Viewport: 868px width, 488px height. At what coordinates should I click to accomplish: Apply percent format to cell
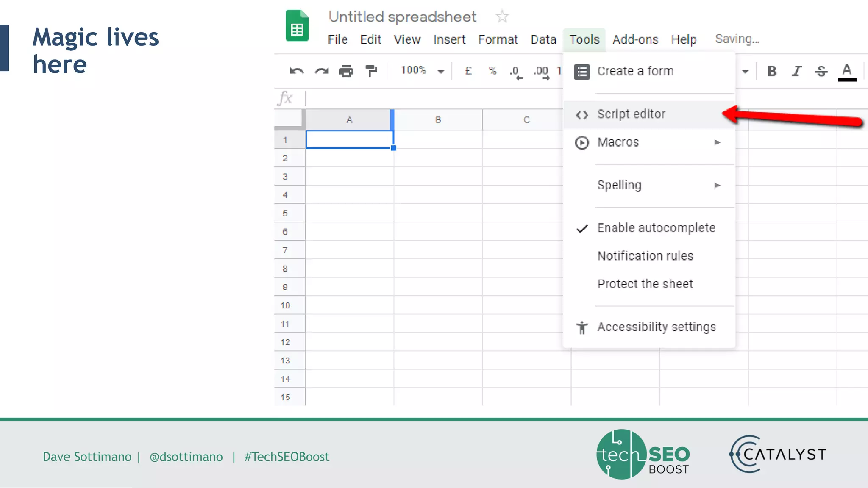[x=492, y=71]
